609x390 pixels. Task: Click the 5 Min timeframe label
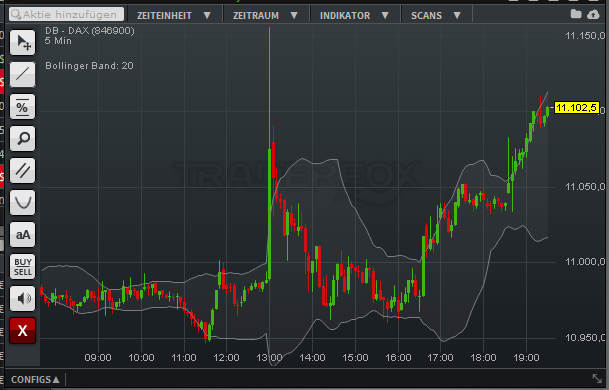pos(58,41)
